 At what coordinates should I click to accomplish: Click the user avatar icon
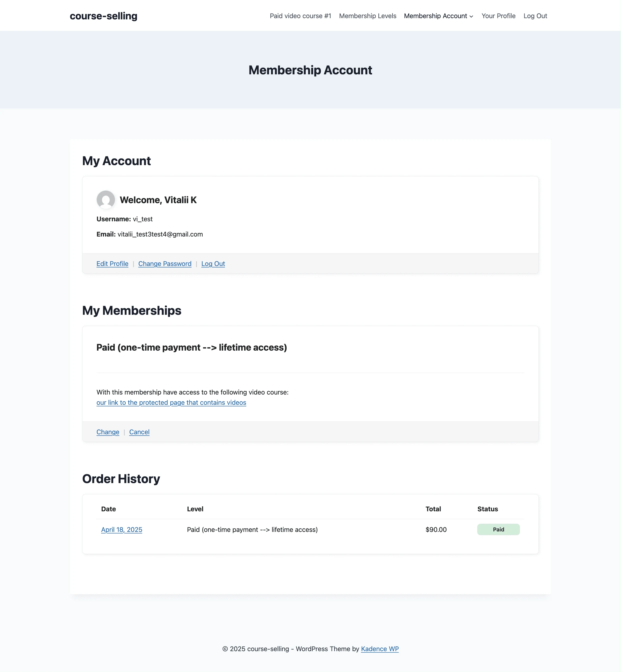106,200
